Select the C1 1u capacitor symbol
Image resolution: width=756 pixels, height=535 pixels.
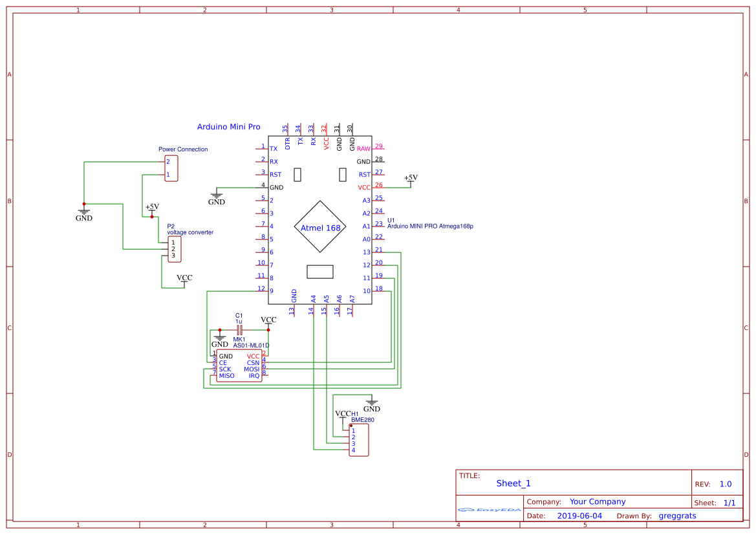[x=239, y=330]
